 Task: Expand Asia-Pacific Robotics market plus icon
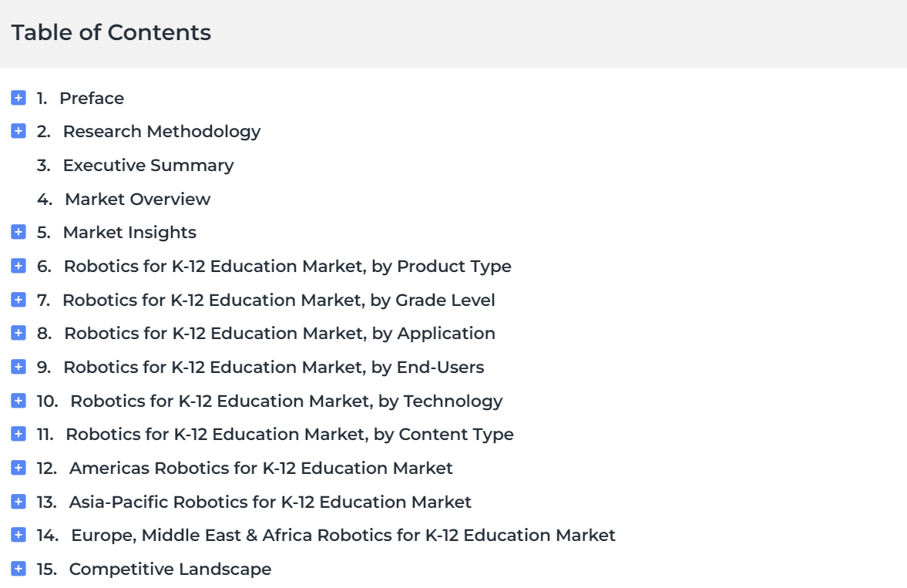pyautogui.click(x=18, y=501)
